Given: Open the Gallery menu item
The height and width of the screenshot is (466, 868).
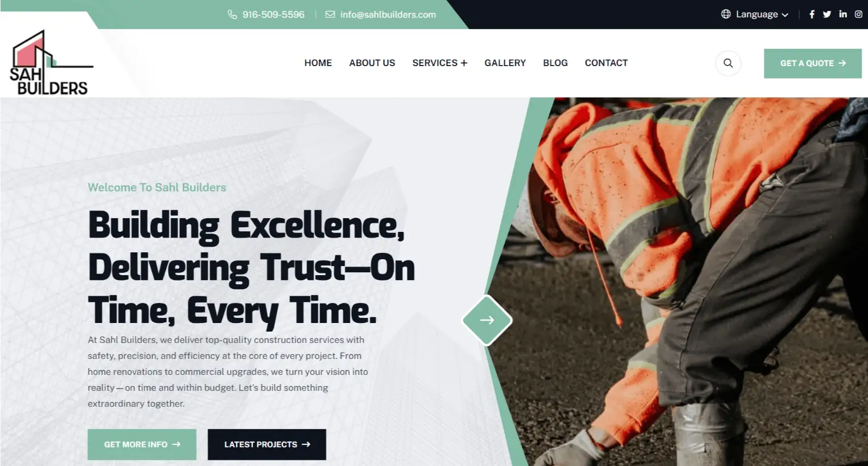Looking at the screenshot, I should tap(505, 63).
